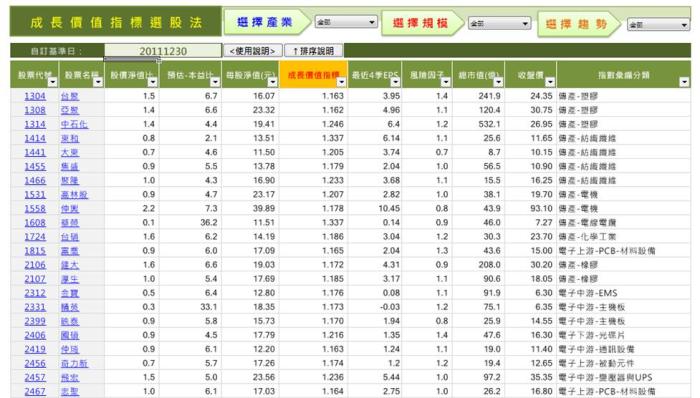Open stock code link 1815

35,251
